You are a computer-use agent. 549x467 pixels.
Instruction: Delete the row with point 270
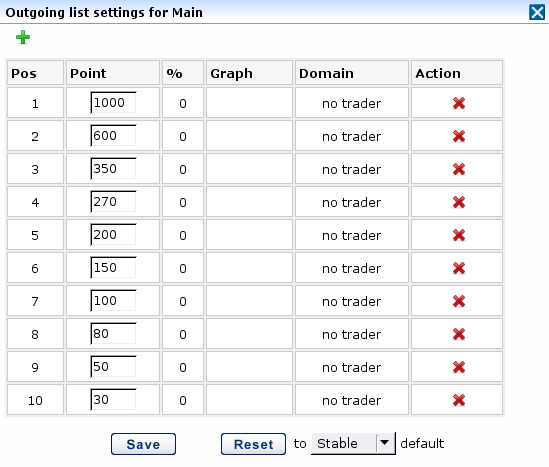459,202
